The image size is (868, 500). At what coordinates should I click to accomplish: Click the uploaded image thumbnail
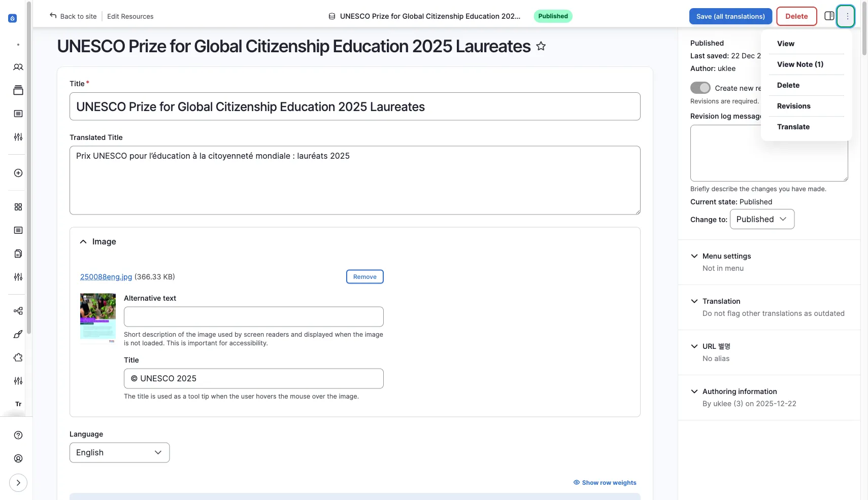point(98,317)
